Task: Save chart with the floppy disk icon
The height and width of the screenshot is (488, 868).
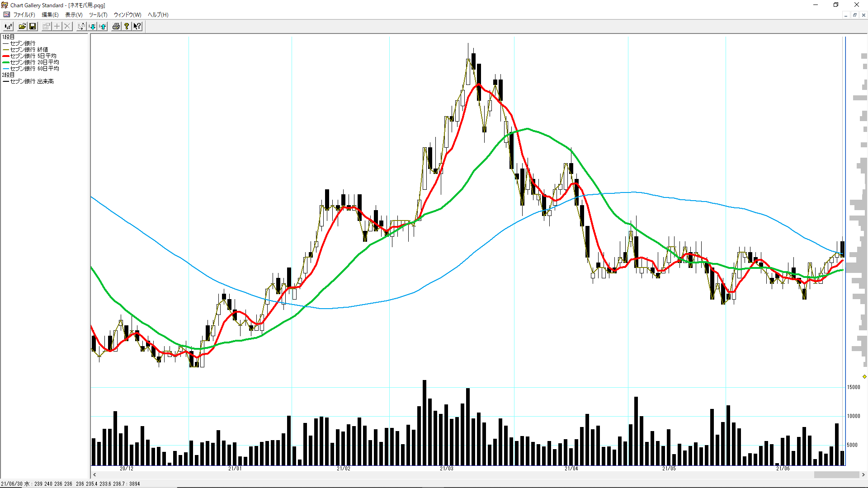Action: point(32,26)
